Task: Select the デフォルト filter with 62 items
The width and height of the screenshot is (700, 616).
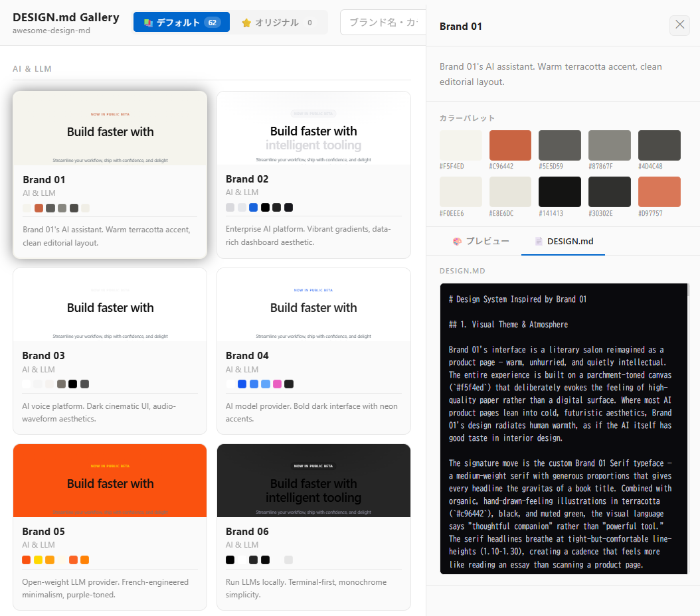Action: pos(181,23)
